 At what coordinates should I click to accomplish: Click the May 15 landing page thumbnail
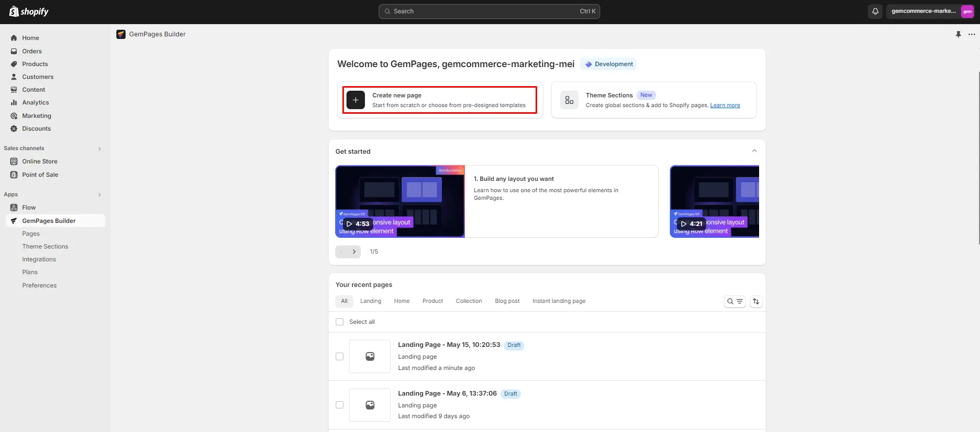[x=370, y=356]
